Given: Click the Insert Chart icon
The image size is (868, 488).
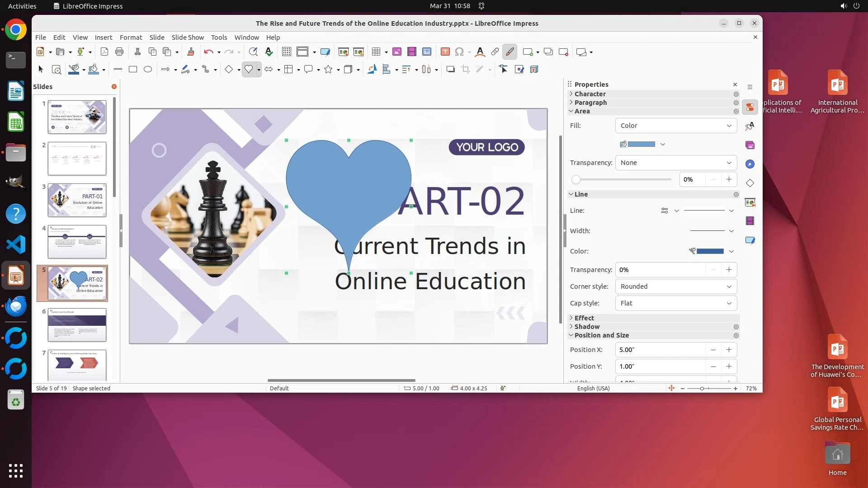Looking at the screenshot, I should coord(427,52).
